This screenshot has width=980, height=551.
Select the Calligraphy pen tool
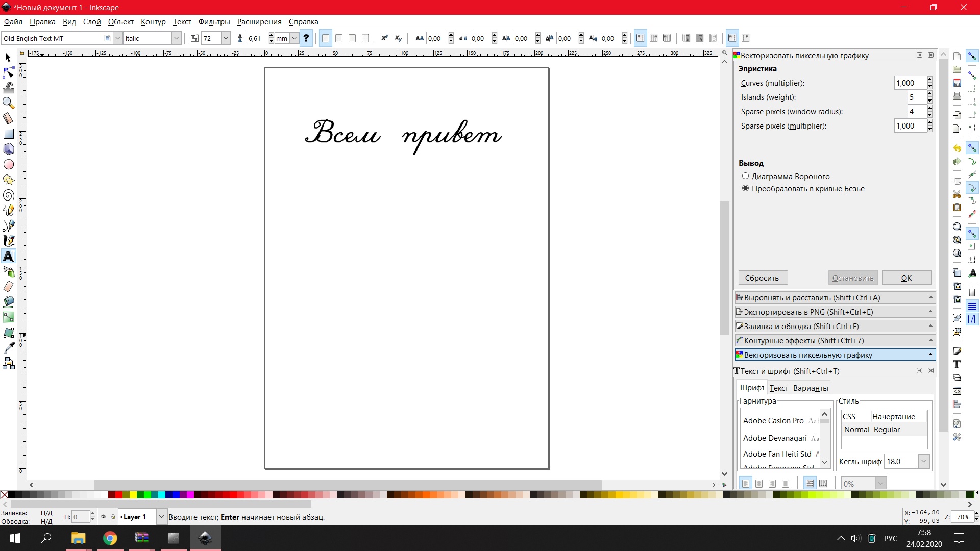(8, 241)
